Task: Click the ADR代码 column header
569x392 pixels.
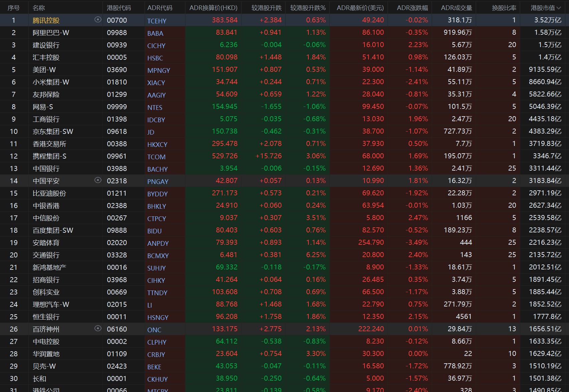Action: pos(160,8)
